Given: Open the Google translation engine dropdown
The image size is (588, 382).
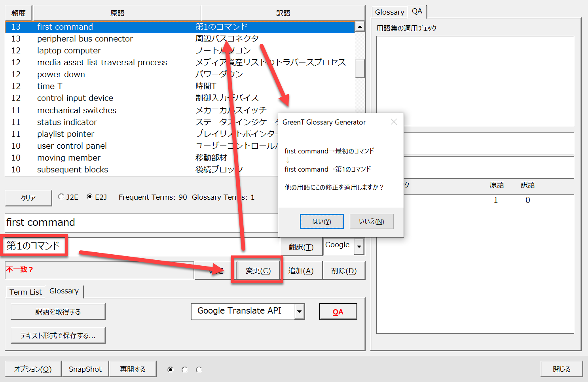Looking at the screenshot, I should (359, 247).
